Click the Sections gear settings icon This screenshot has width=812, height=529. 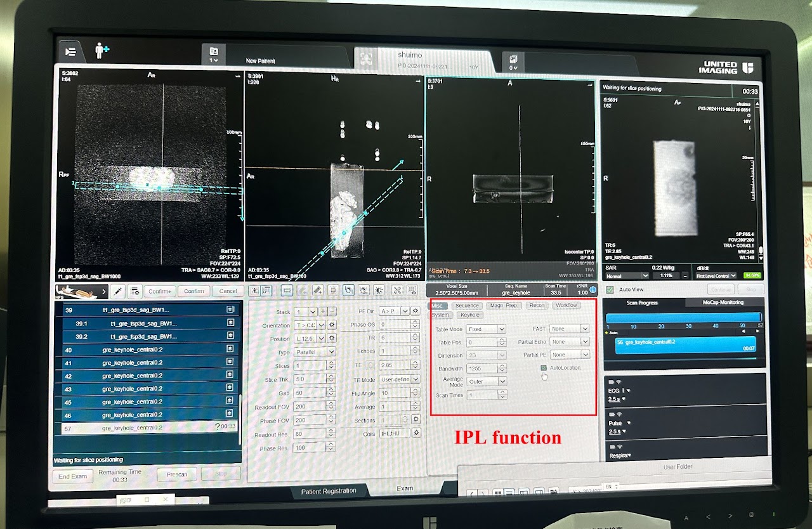[416, 419]
